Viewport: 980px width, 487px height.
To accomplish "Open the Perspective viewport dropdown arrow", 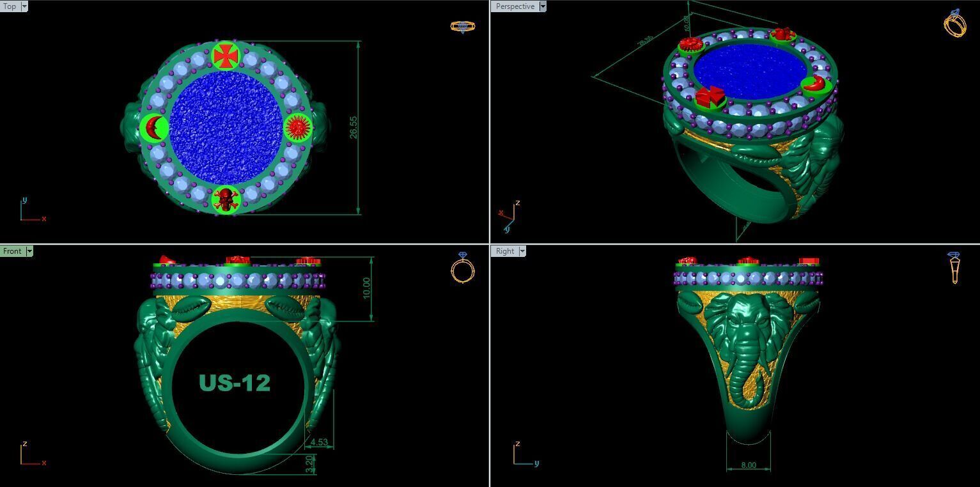I will pyautogui.click(x=543, y=6).
